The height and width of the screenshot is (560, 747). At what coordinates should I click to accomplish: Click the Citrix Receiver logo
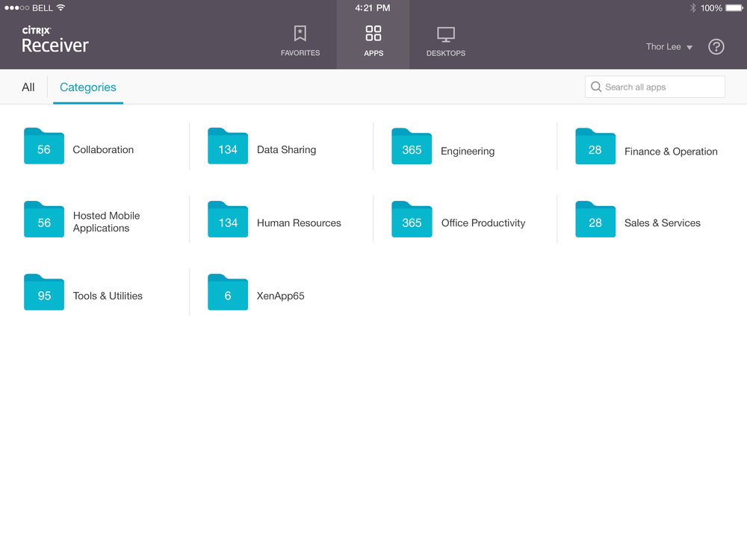55,40
